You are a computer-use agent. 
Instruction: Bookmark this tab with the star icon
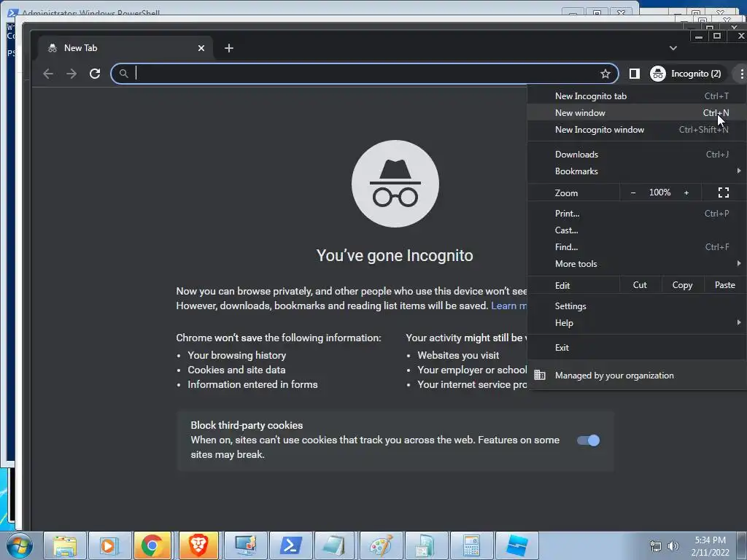pyautogui.click(x=605, y=74)
